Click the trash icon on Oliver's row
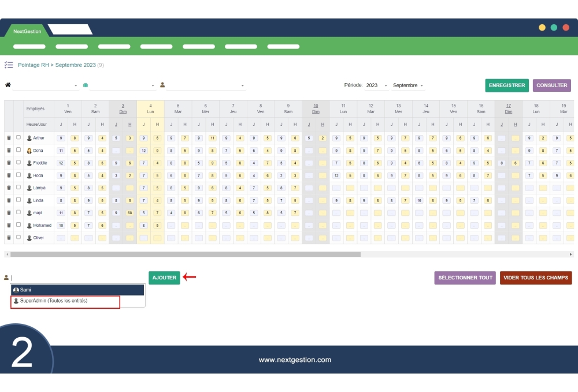Viewport: 578px width, 392px height. point(8,237)
